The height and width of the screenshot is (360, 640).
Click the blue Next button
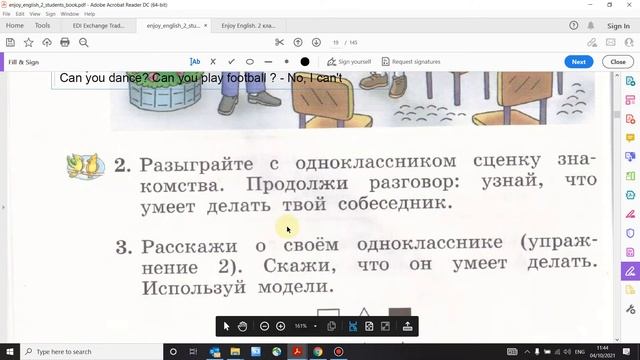tap(579, 62)
